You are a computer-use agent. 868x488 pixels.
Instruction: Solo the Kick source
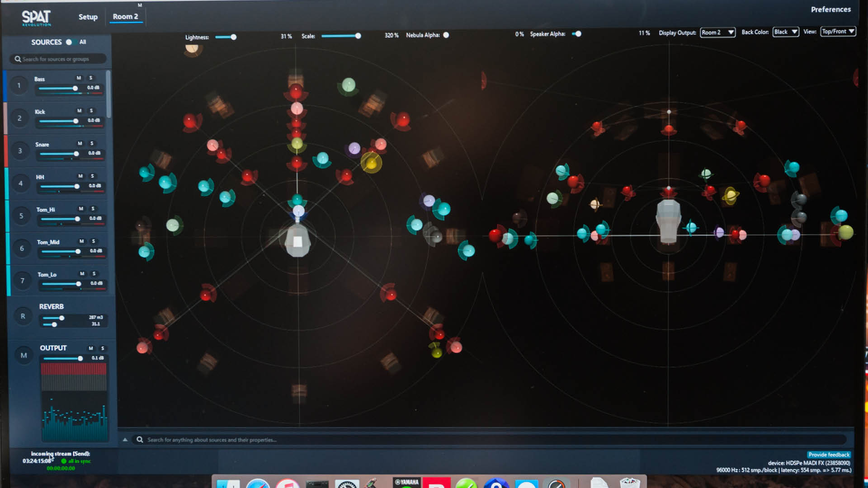[91, 111]
